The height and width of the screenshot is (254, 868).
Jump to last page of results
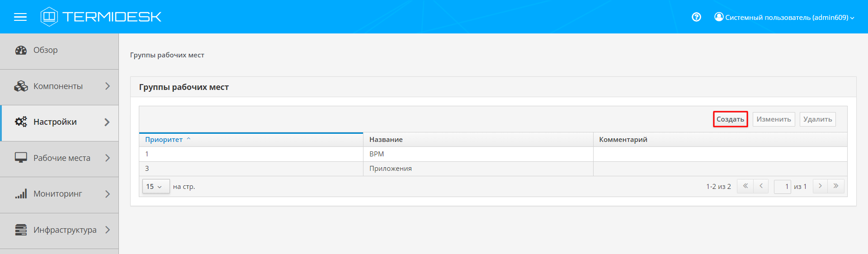point(836,186)
